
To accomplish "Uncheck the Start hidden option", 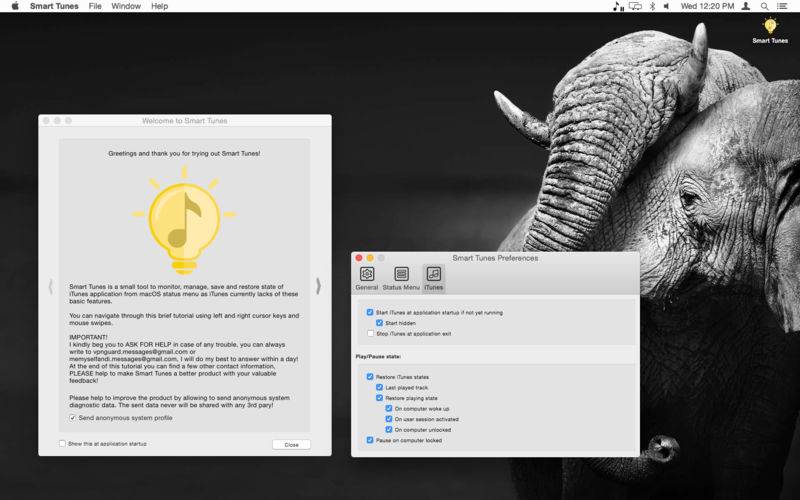I will tap(379, 323).
